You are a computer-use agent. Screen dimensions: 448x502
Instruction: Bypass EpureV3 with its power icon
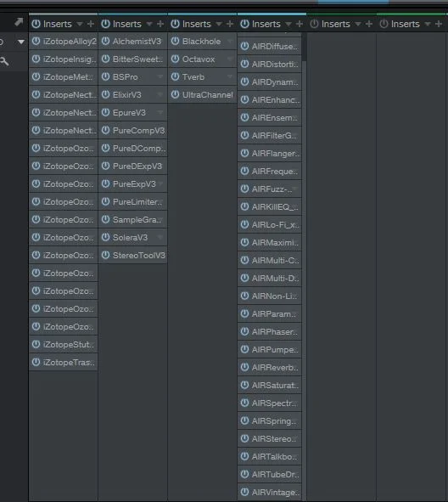tap(105, 113)
